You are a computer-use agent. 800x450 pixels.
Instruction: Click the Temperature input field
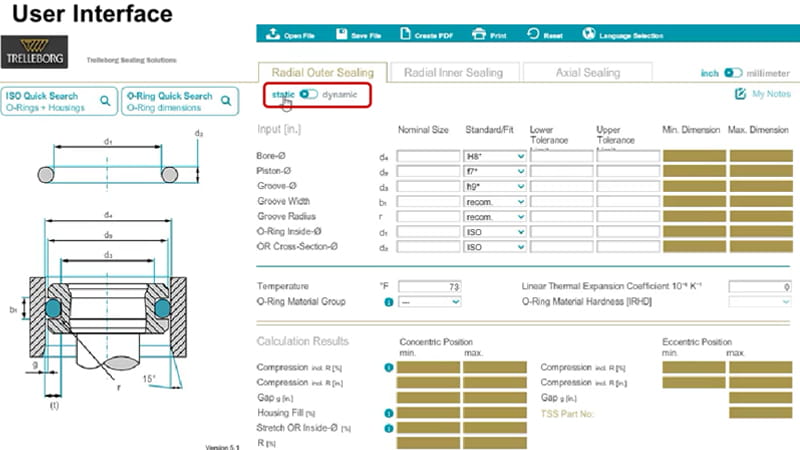428,287
